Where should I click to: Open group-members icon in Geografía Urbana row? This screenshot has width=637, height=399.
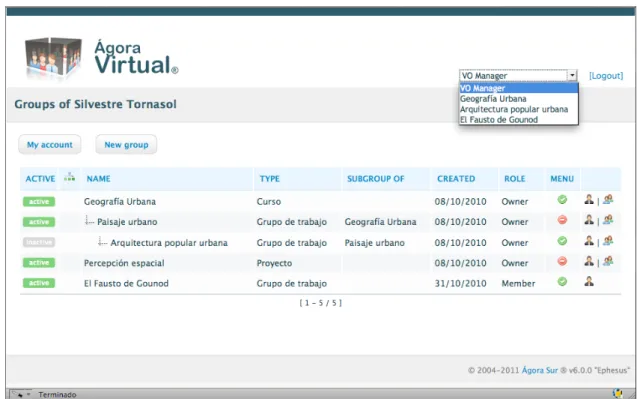pyautogui.click(x=608, y=199)
